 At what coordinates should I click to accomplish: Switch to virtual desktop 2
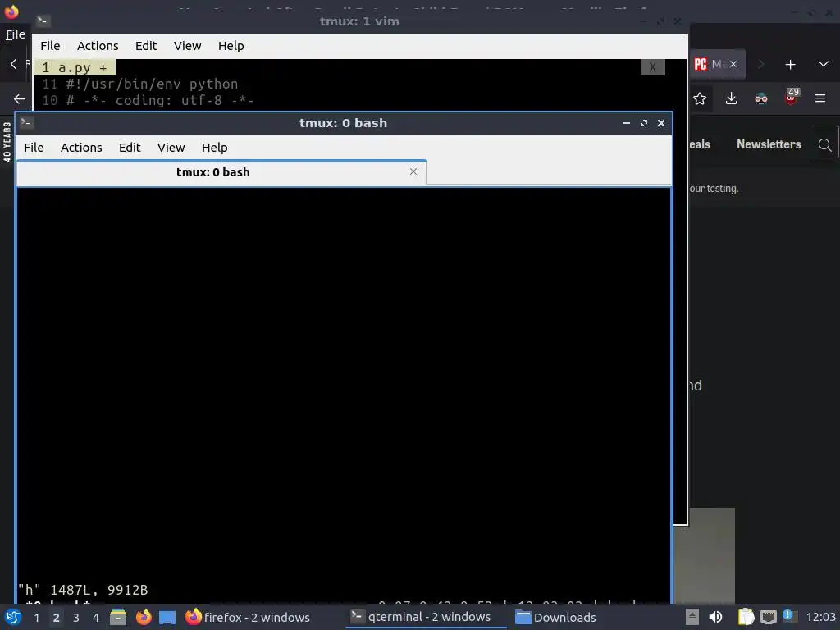click(57, 618)
